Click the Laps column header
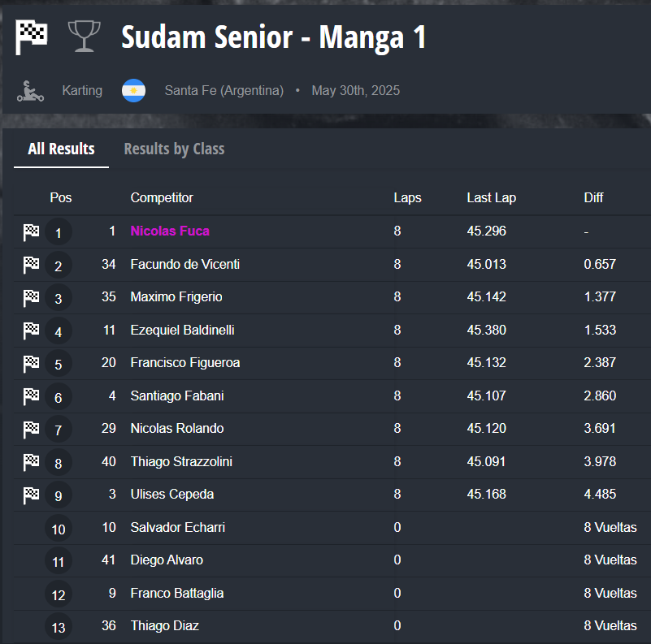This screenshot has width=651, height=644. point(407,197)
